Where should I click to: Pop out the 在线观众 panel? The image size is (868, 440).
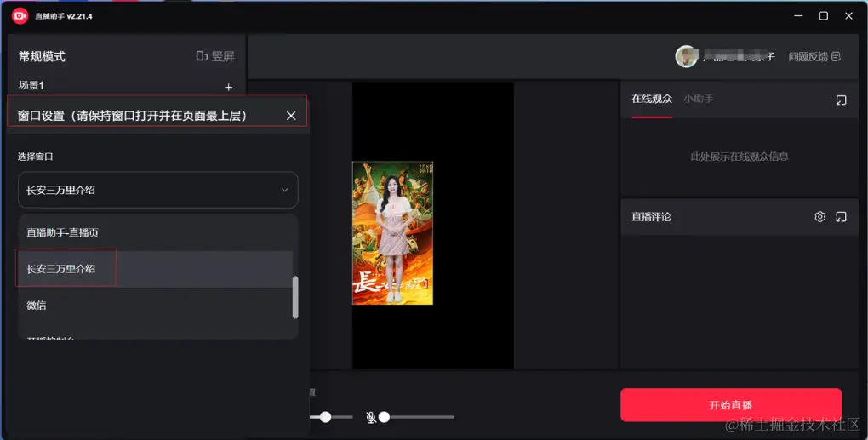coord(841,100)
